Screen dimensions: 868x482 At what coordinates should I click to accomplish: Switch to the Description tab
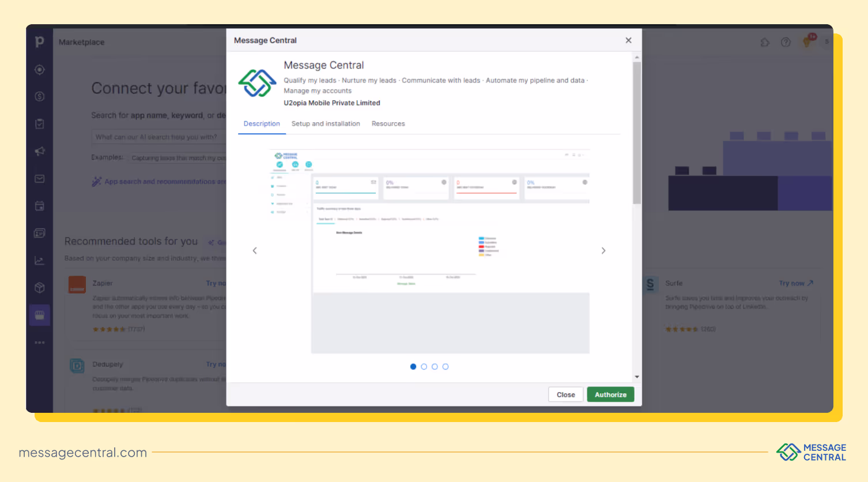coord(262,124)
